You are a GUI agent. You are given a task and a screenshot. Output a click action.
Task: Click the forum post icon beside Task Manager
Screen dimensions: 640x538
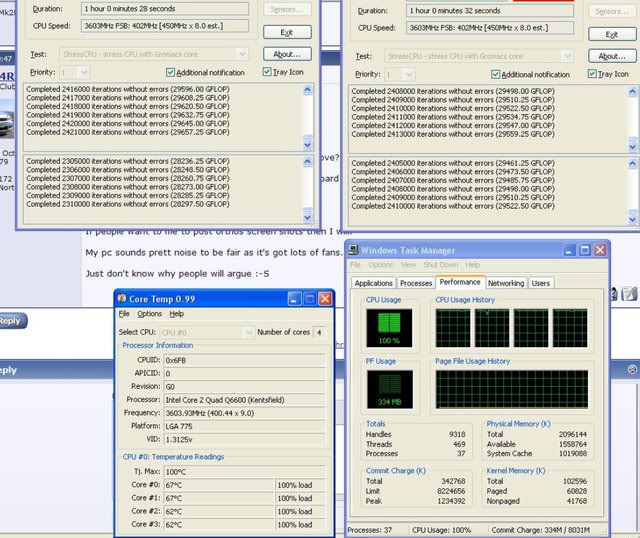[630, 293]
